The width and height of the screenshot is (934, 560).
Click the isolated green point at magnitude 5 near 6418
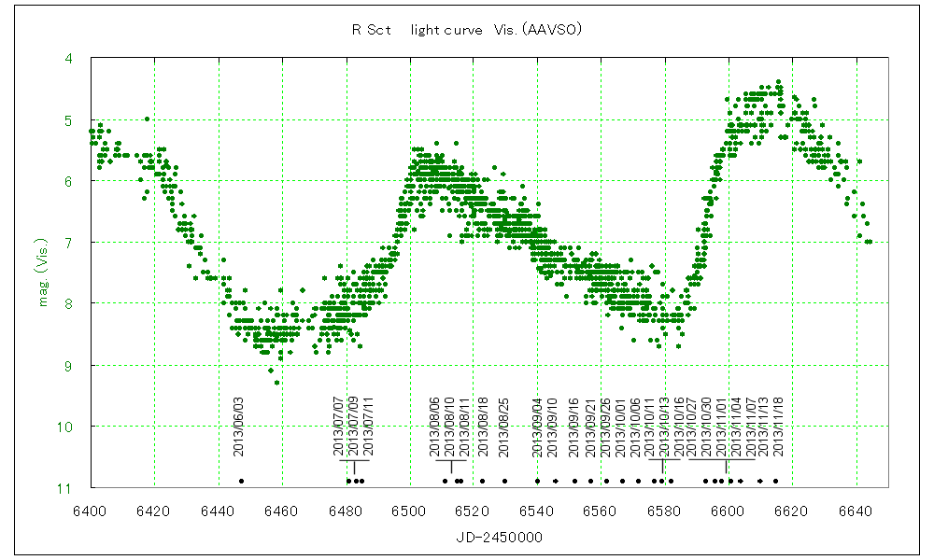(147, 119)
